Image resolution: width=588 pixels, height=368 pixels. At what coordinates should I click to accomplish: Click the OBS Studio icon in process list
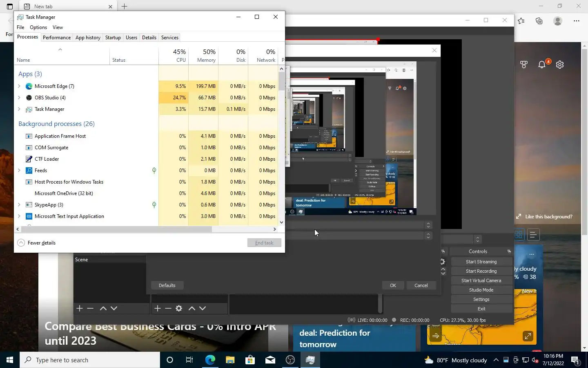click(x=29, y=98)
